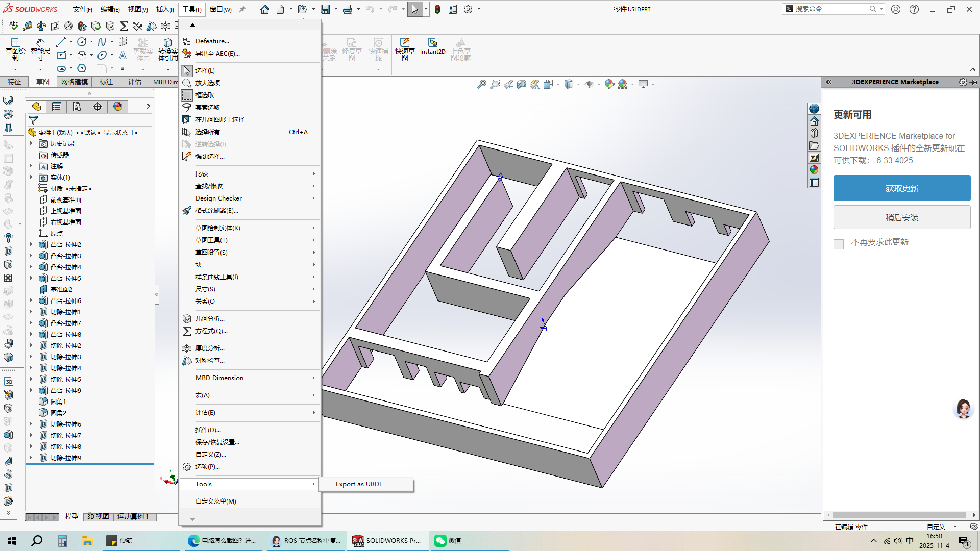This screenshot has width=980, height=551.
Task: Click the ConfigurationManager tab icon
Action: [x=77, y=106]
